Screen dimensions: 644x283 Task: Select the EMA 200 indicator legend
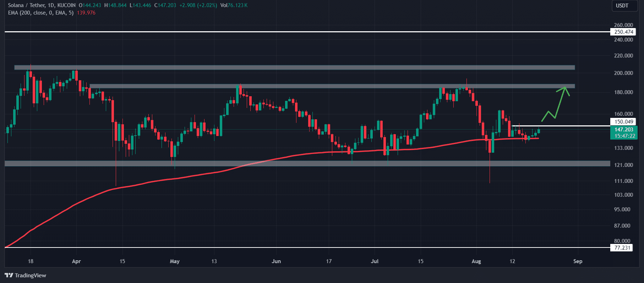click(x=41, y=13)
